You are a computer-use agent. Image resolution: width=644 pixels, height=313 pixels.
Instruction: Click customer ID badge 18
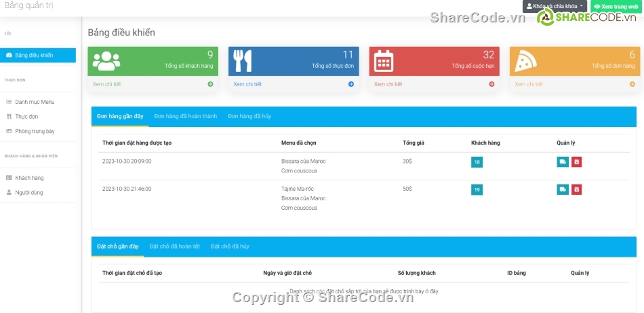pyautogui.click(x=477, y=162)
